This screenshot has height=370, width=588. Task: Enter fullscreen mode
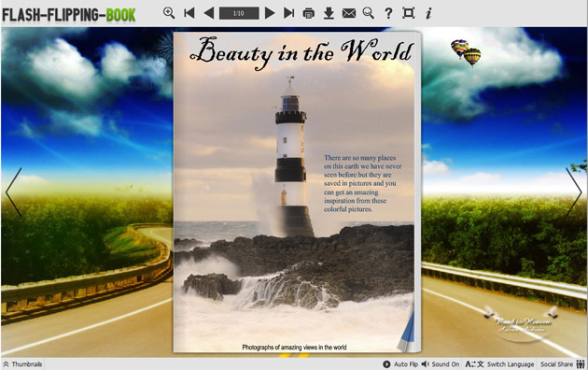coord(409,13)
